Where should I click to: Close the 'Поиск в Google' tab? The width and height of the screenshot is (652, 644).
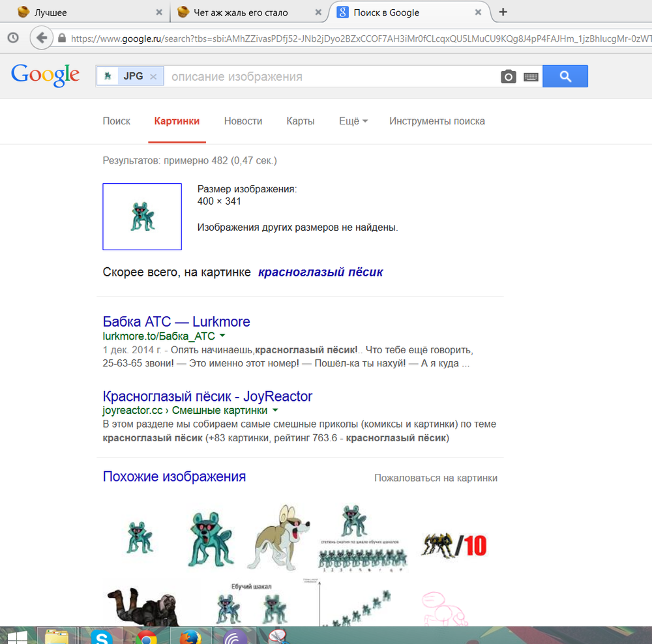tap(478, 12)
